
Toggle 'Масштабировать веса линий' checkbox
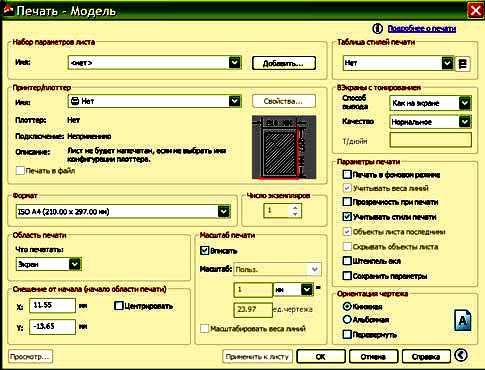tap(204, 329)
